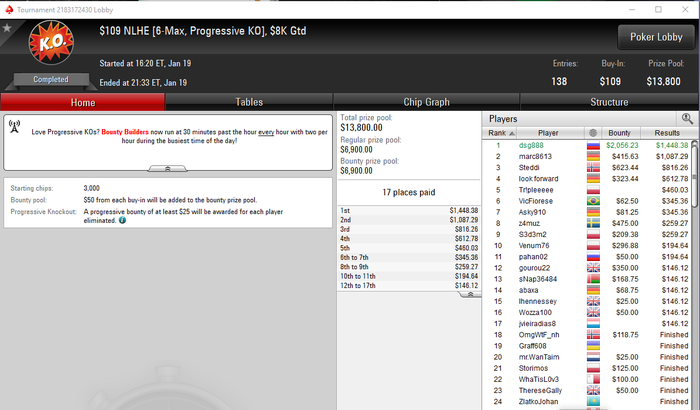The image size is (700, 410).
Task: Collapse the payout places list
Action: tap(470, 294)
